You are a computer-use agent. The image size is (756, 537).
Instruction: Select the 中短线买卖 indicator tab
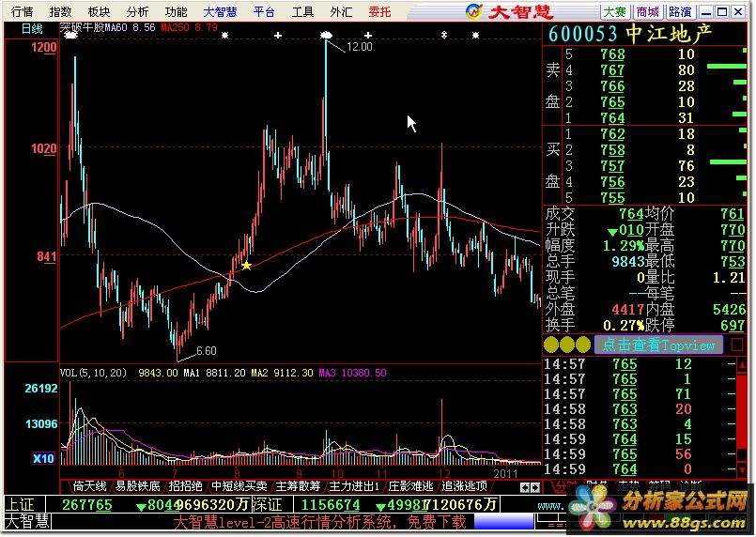click(x=239, y=486)
